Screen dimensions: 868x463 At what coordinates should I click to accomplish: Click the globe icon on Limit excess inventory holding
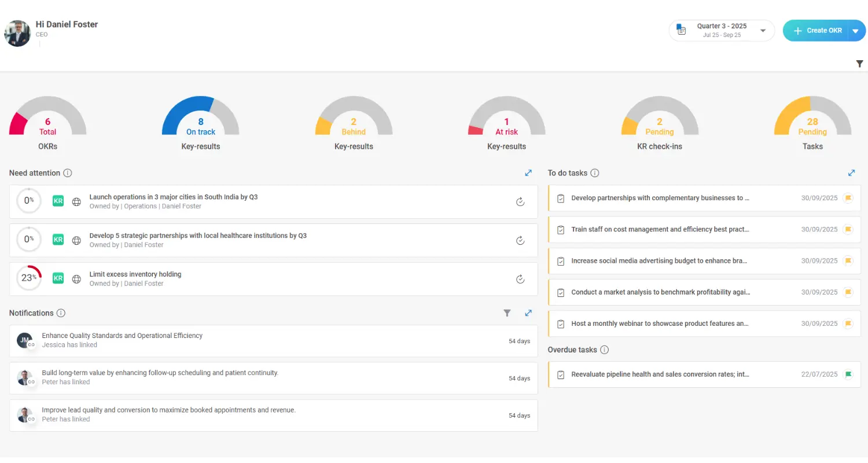click(x=76, y=278)
